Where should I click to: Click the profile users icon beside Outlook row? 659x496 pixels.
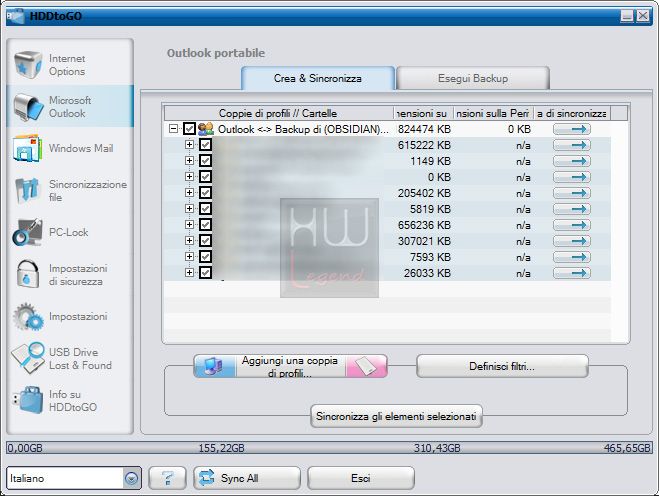pyautogui.click(x=206, y=129)
